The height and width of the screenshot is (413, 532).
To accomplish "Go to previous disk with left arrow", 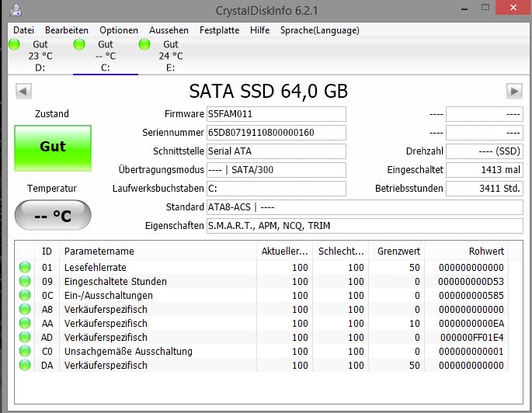I will click(23, 91).
